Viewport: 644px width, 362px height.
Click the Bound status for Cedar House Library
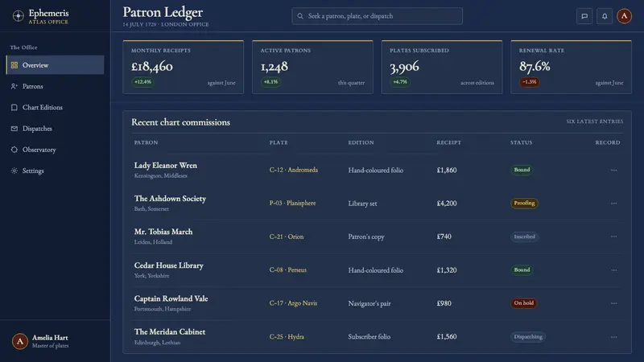522,270
